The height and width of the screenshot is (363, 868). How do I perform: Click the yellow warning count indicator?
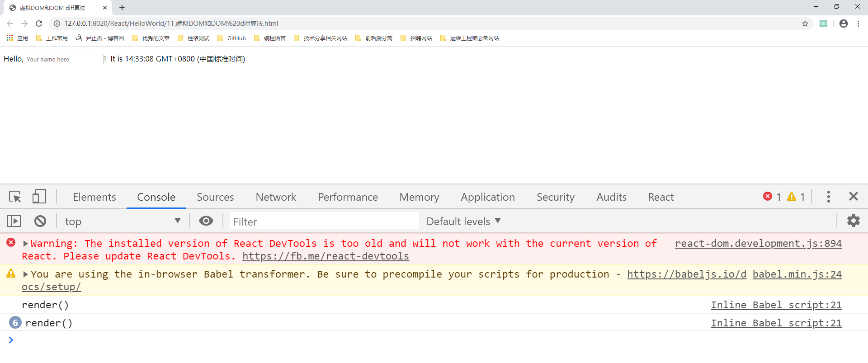(x=796, y=197)
